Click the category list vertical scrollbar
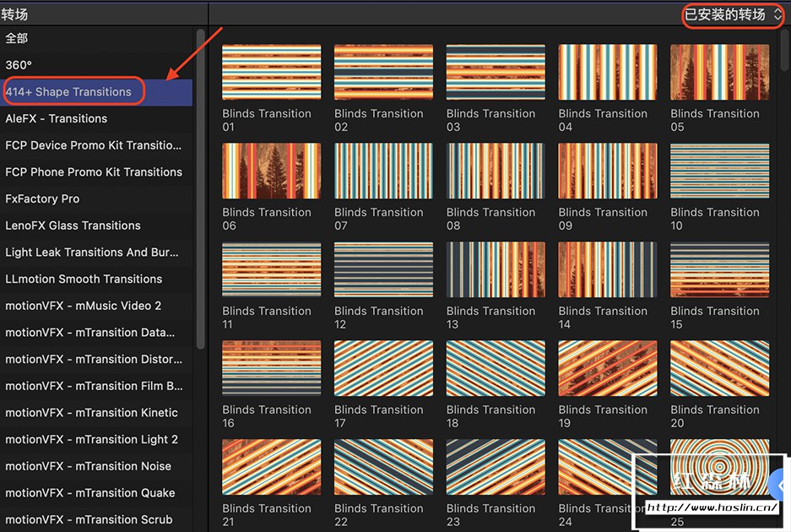 [x=200, y=186]
